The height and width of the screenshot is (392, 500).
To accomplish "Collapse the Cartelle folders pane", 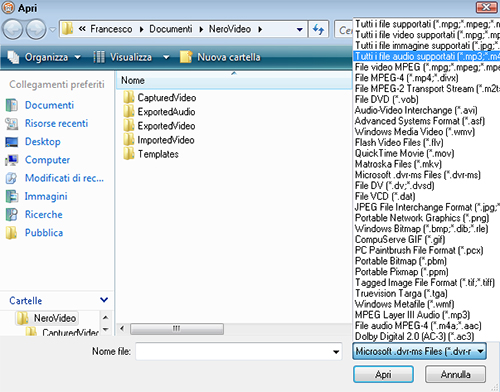I will pos(104,300).
